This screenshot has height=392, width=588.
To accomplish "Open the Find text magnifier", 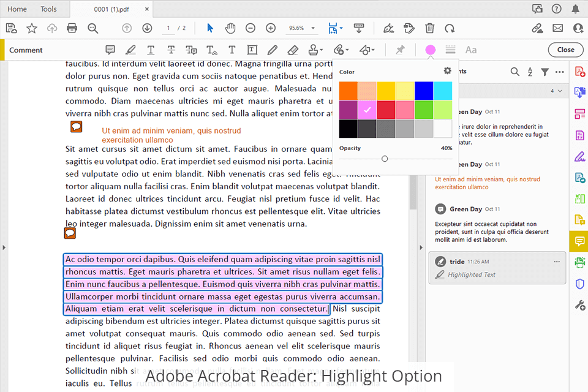I will click(x=92, y=28).
